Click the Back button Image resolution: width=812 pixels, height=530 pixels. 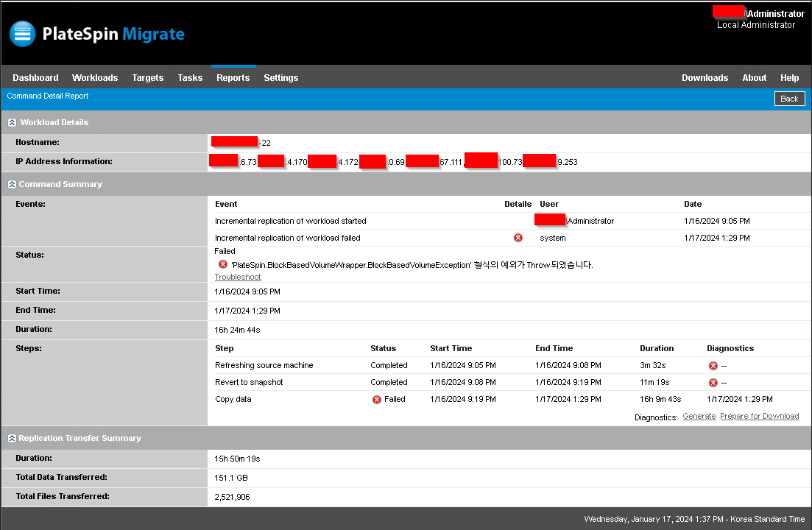(790, 99)
